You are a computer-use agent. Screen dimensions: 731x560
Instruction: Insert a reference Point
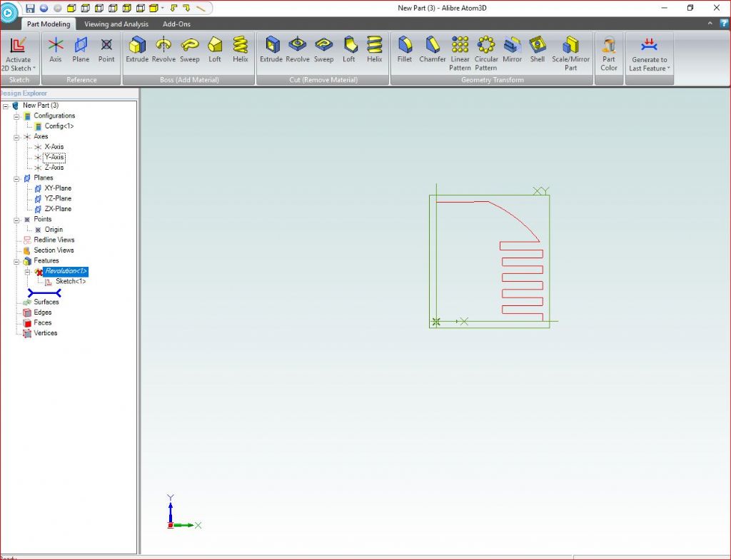106,49
